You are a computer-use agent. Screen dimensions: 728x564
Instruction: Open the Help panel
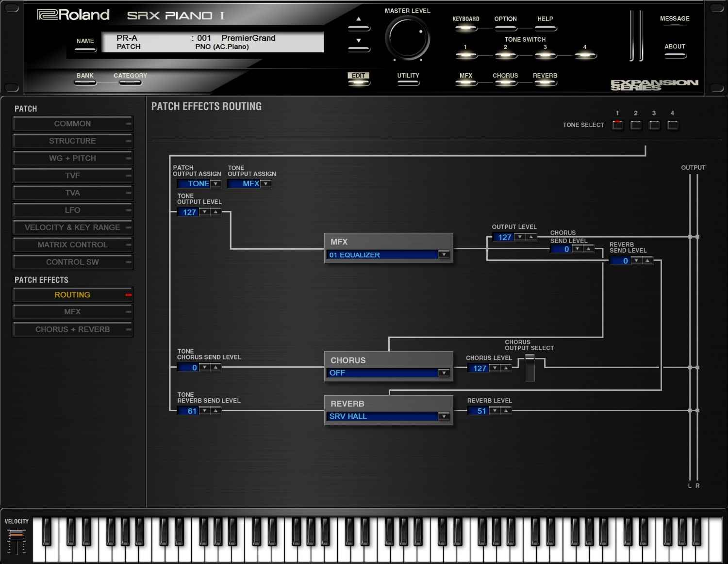point(545,28)
